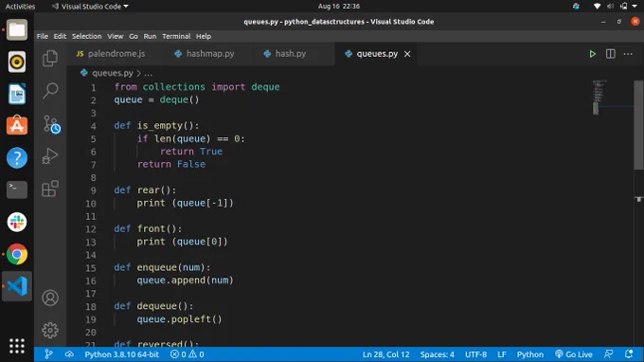Viewport: 644px width, 362px height.
Task: Place cursor on line 1 import statement
Action: (197, 86)
